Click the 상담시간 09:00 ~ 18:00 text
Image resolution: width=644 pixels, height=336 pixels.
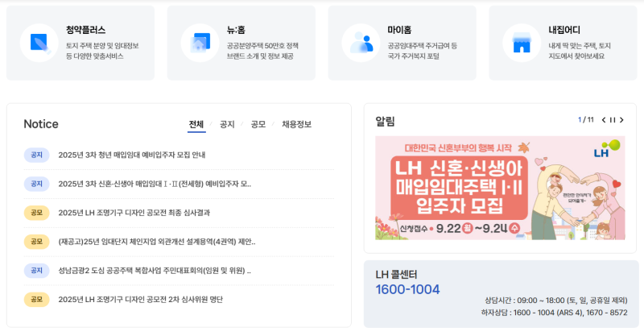tap(556, 301)
